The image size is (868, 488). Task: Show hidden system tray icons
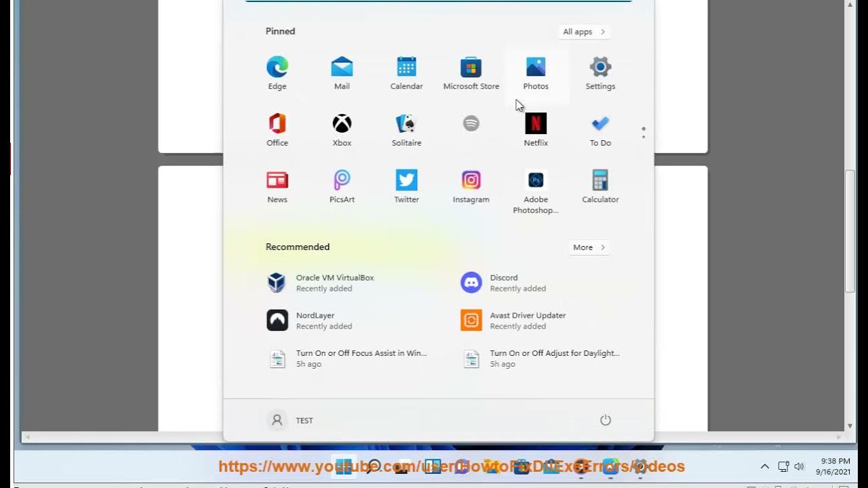pyautogui.click(x=764, y=466)
